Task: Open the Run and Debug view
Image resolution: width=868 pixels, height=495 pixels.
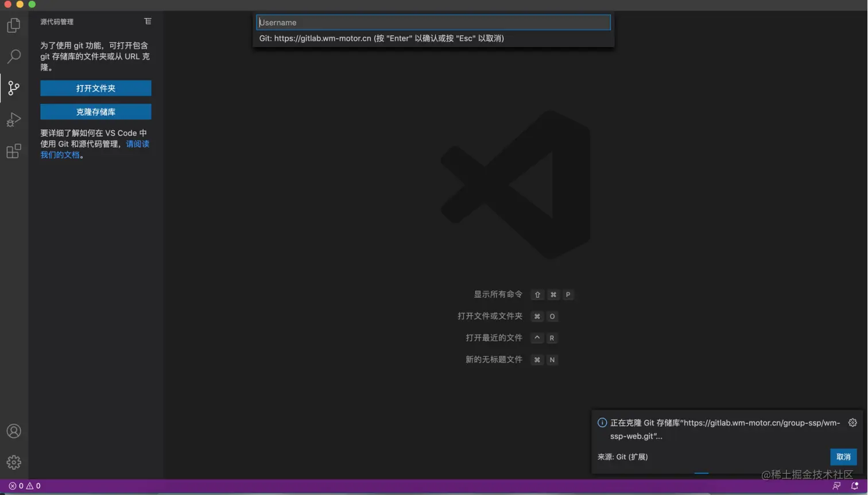Action: tap(14, 119)
